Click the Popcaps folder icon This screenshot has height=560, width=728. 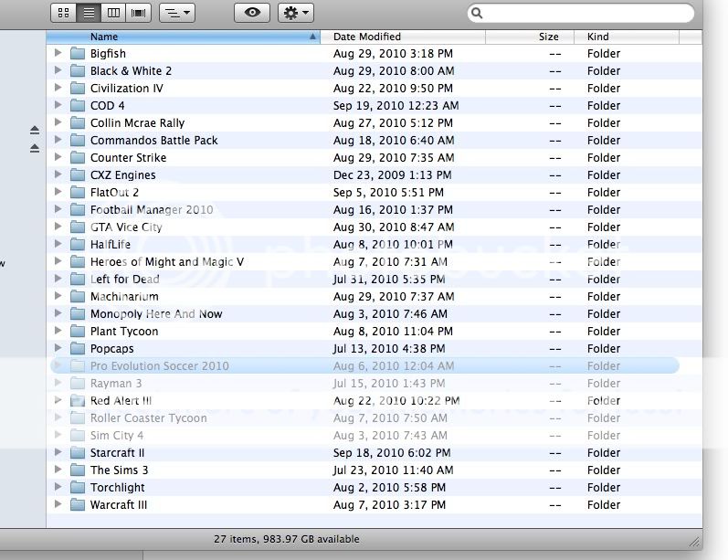point(78,348)
